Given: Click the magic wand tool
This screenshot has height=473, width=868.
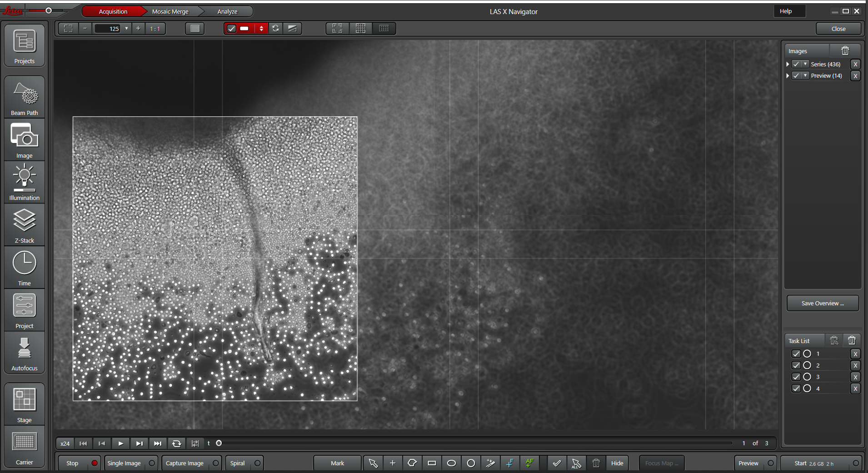Looking at the screenshot, I should (490, 463).
